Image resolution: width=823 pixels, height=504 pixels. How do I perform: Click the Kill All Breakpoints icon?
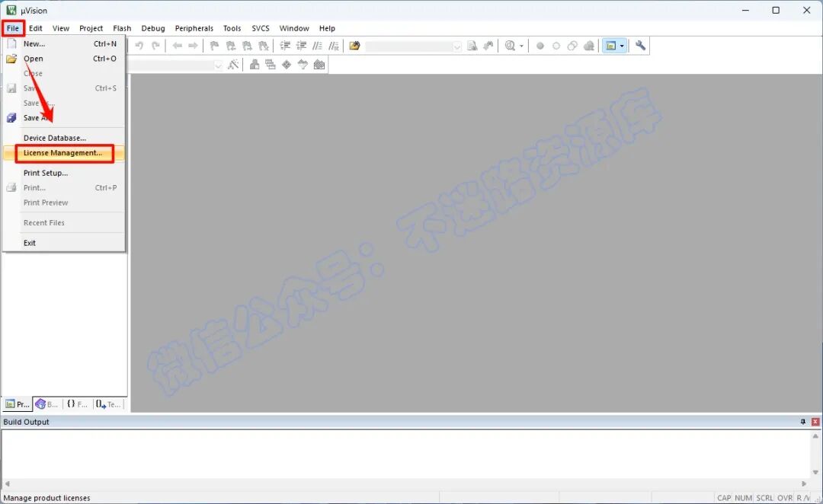coord(589,46)
